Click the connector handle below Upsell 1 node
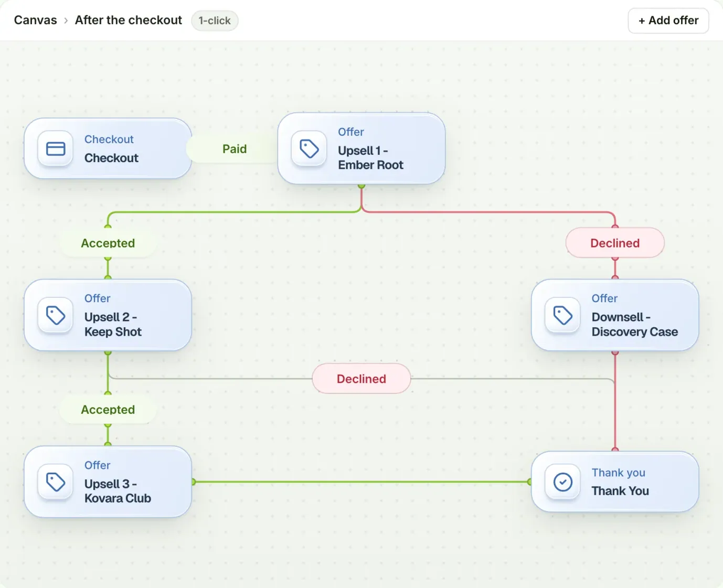The width and height of the screenshot is (723, 588). click(x=361, y=186)
